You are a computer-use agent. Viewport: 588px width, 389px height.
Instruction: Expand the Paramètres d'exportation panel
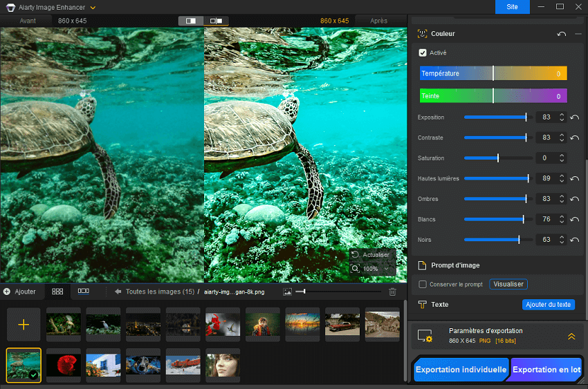tap(571, 336)
